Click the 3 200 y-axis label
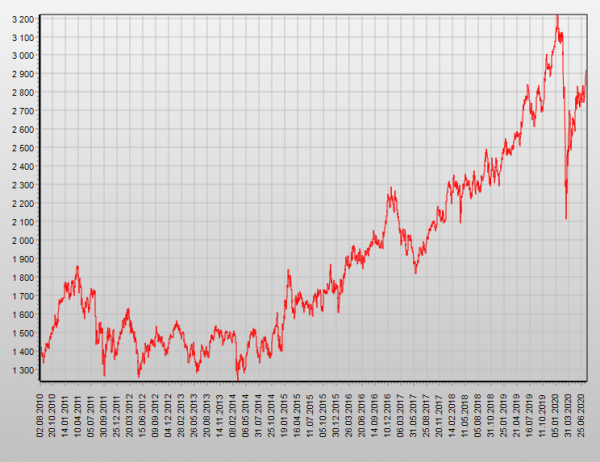 [18, 19]
